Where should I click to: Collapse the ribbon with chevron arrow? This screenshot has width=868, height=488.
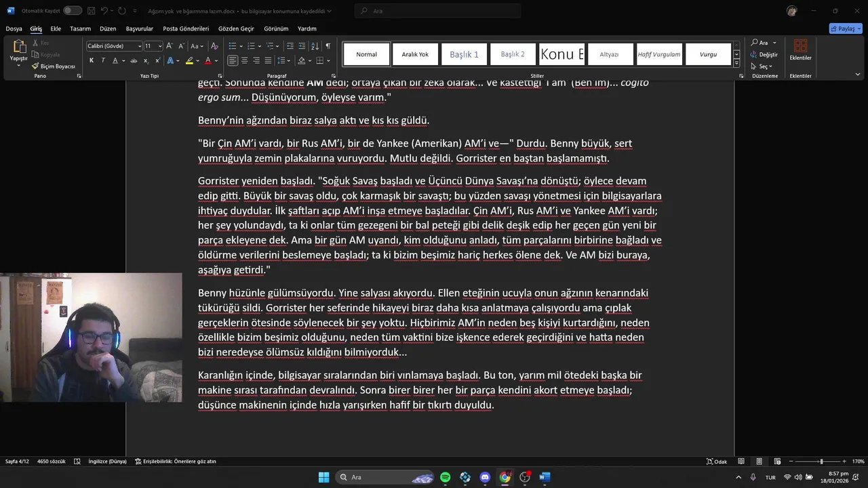coord(857,75)
